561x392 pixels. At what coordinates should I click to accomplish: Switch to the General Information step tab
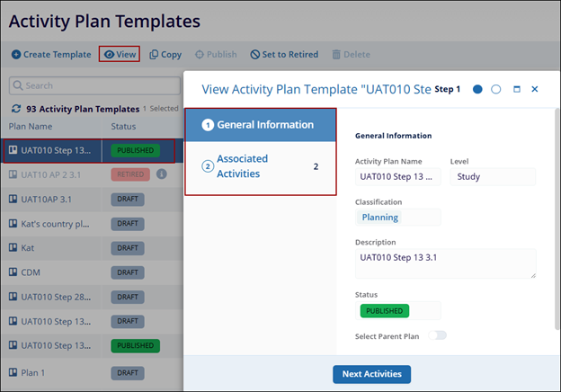point(260,125)
